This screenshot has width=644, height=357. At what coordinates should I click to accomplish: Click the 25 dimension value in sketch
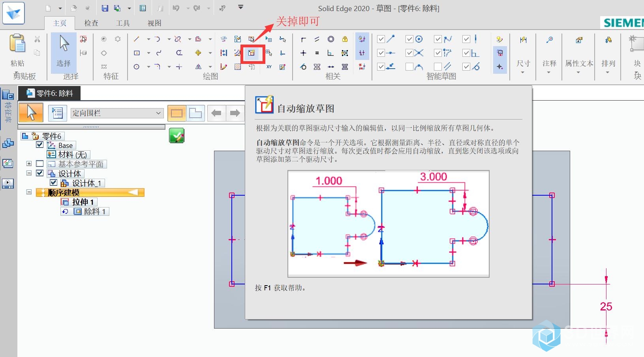[x=606, y=307]
